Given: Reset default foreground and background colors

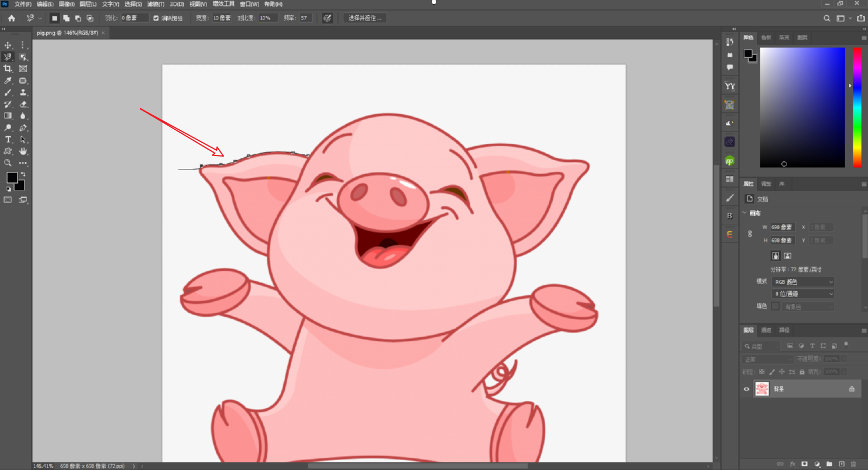Looking at the screenshot, I should point(8,189).
